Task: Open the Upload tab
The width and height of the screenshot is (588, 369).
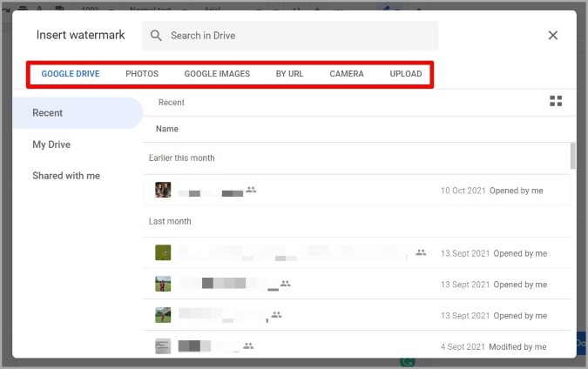Action: click(406, 74)
